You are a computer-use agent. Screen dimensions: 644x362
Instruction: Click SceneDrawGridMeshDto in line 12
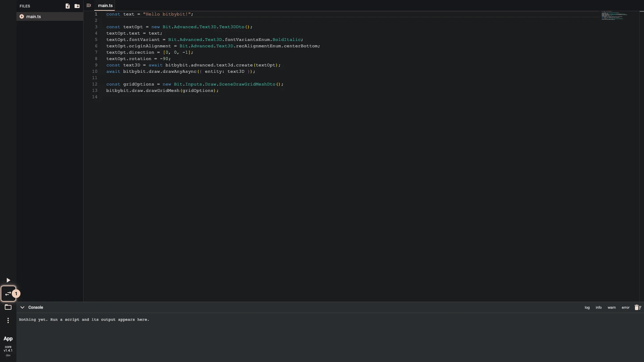247,84
